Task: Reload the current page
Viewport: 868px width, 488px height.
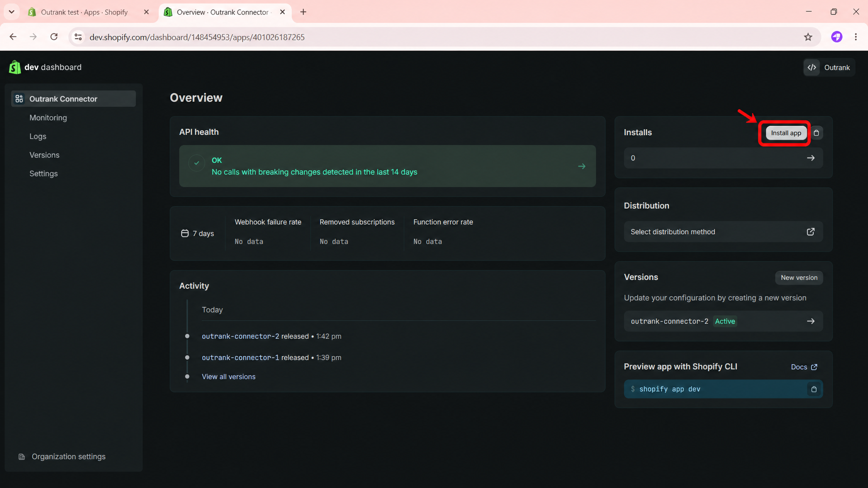Action: [54, 37]
